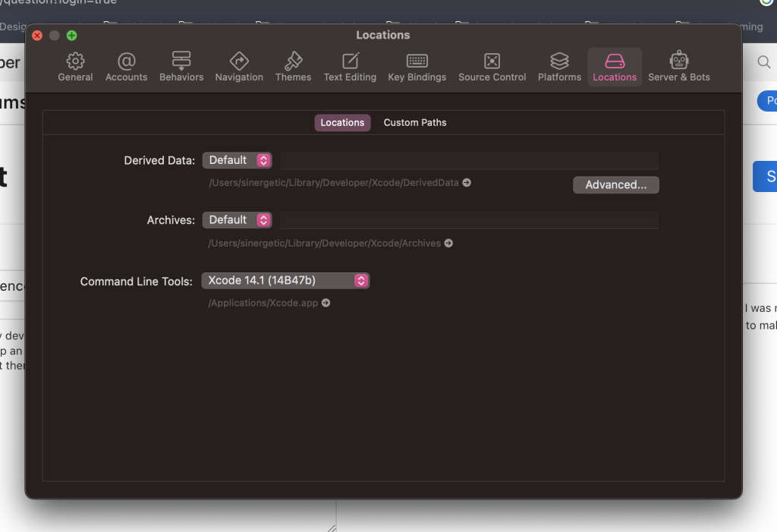Viewport: 777px width, 532px height.
Task: Open the Source Control preferences pane
Action: [492, 67]
